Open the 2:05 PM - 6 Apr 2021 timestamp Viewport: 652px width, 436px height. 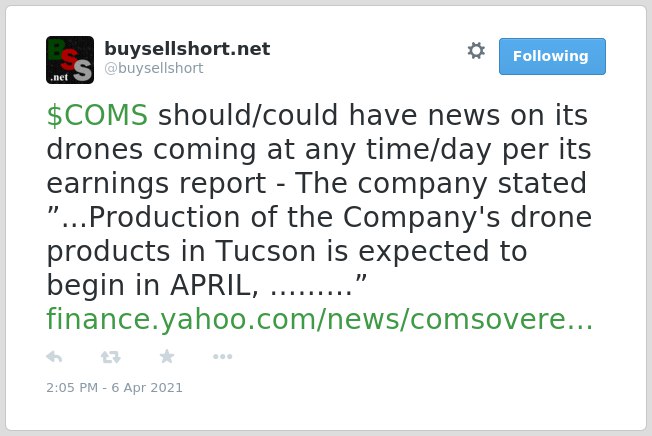click(x=114, y=387)
